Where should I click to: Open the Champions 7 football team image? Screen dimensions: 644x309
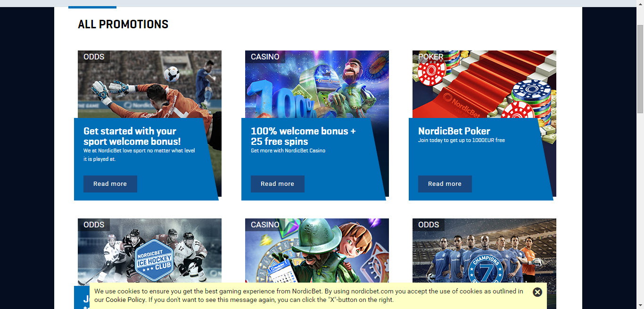[484, 251]
